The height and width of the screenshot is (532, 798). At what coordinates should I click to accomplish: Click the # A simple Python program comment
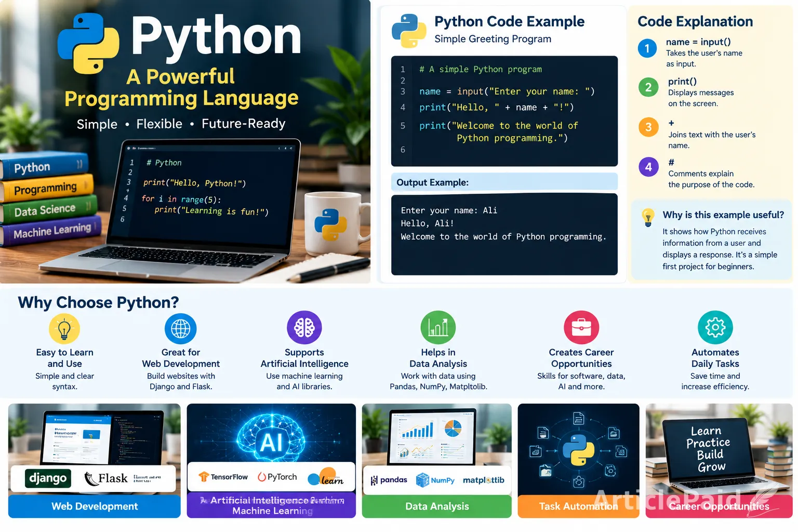[x=481, y=69]
